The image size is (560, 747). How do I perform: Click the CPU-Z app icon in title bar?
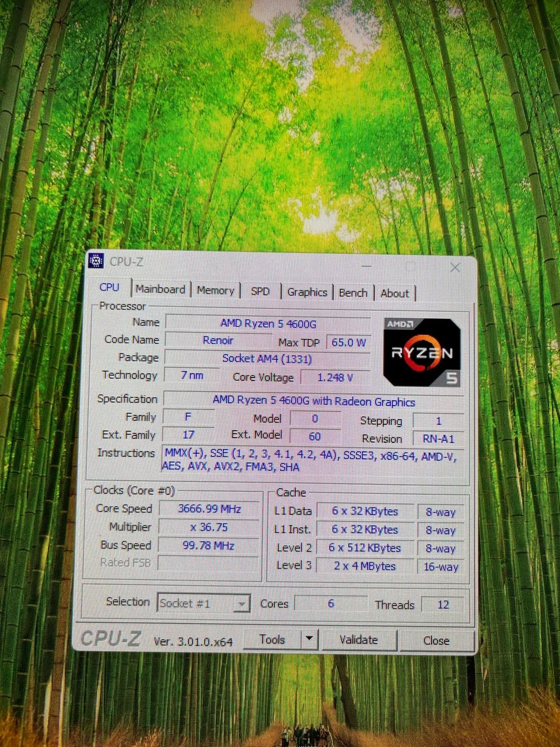click(96, 261)
